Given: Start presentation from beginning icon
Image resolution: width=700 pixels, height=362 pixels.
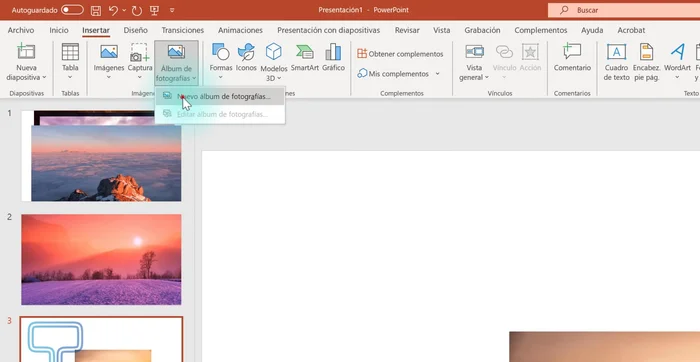Looking at the screenshot, I should tap(154, 10).
